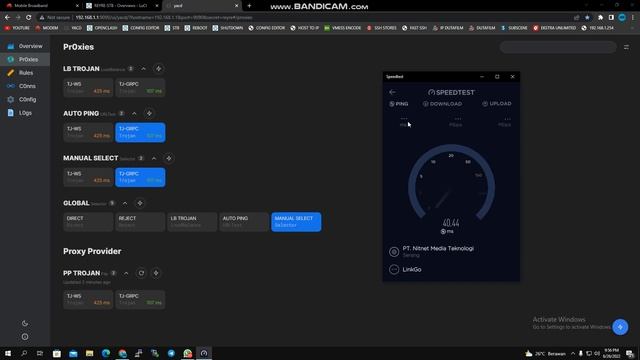The height and width of the screenshot is (360, 640).
Task: Open the 192.168.1.254 bookmark
Action: (x=598, y=28)
